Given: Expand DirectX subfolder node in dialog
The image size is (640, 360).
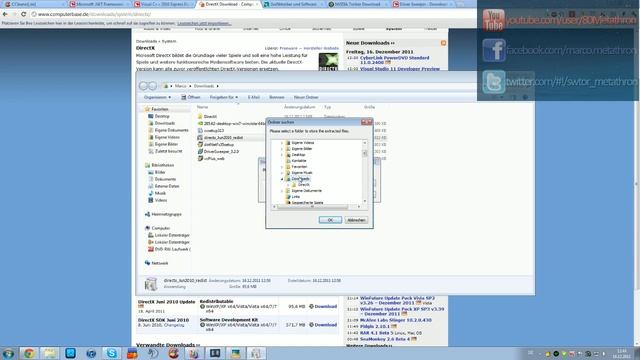Looking at the screenshot, I should [x=287, y=185].
